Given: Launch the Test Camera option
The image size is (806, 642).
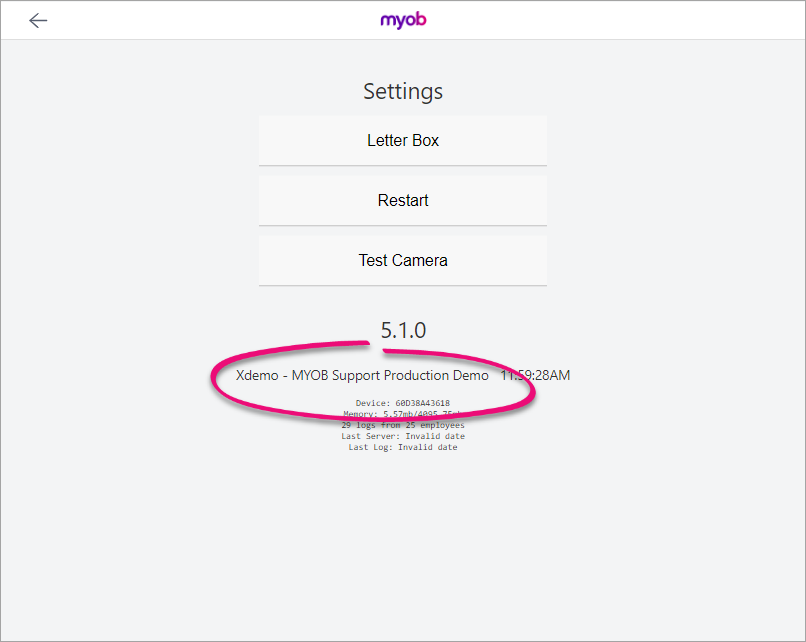Looking at the screenshot, I should tap(403, 261).
